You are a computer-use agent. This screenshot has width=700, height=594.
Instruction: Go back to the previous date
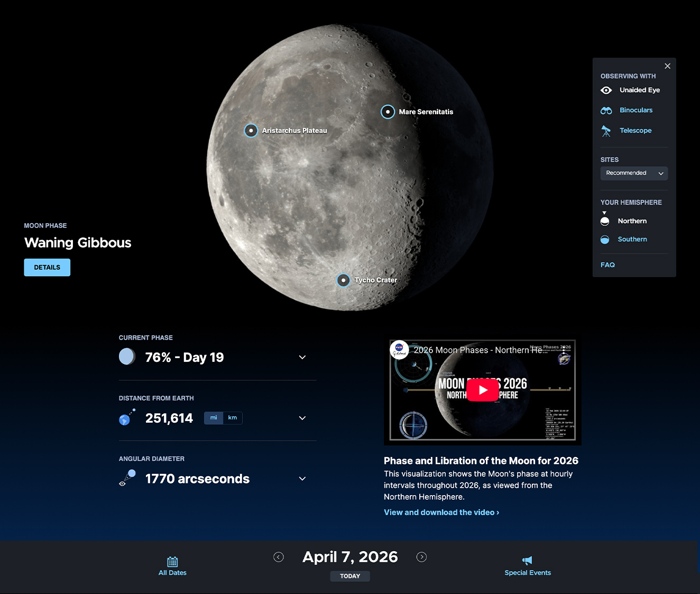click(x=279, y=557)
